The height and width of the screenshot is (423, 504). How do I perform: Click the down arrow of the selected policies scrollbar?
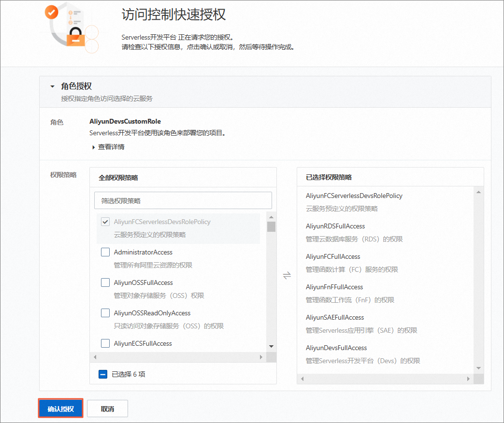tap(478, 368)
